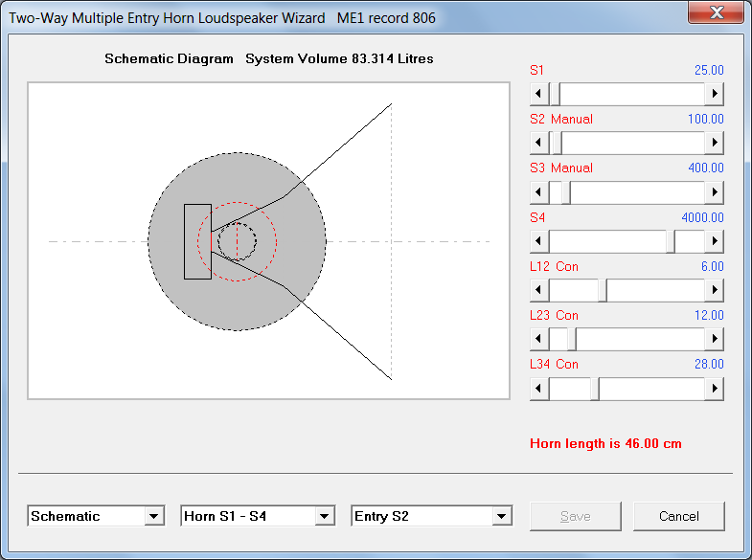Click the L34 Con value 28.00

pos(709,364)
